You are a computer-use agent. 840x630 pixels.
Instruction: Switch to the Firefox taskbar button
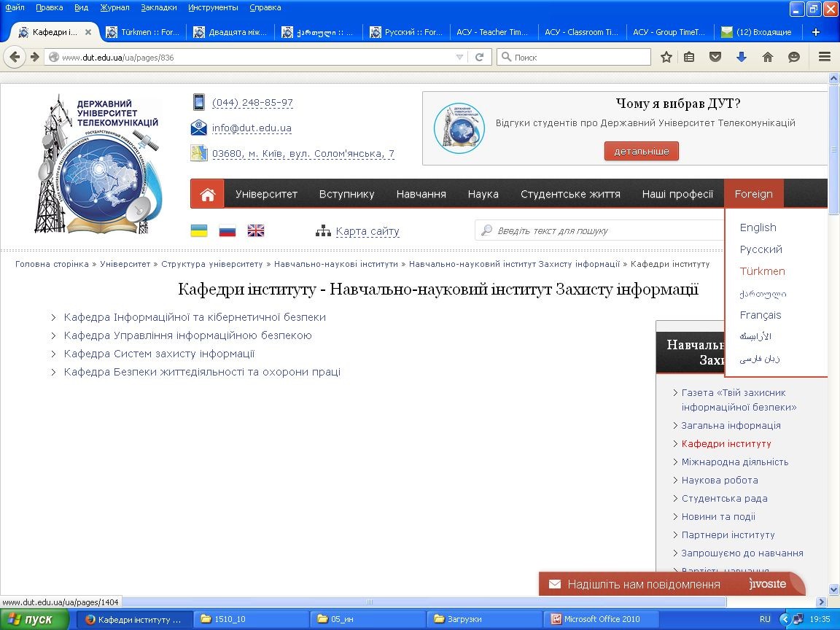pyautogui.click(x=134, y=619)
